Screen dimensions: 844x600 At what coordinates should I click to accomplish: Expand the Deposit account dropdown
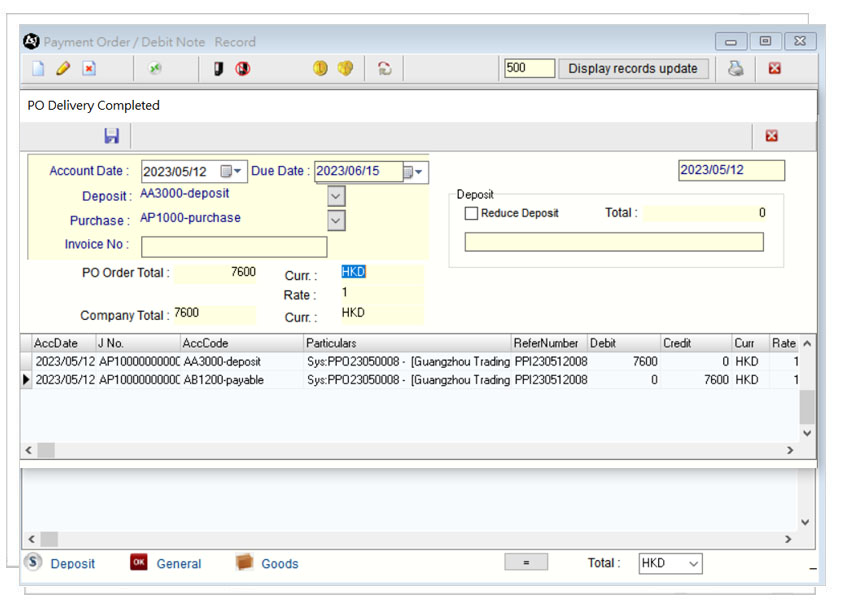click(336, 196)
